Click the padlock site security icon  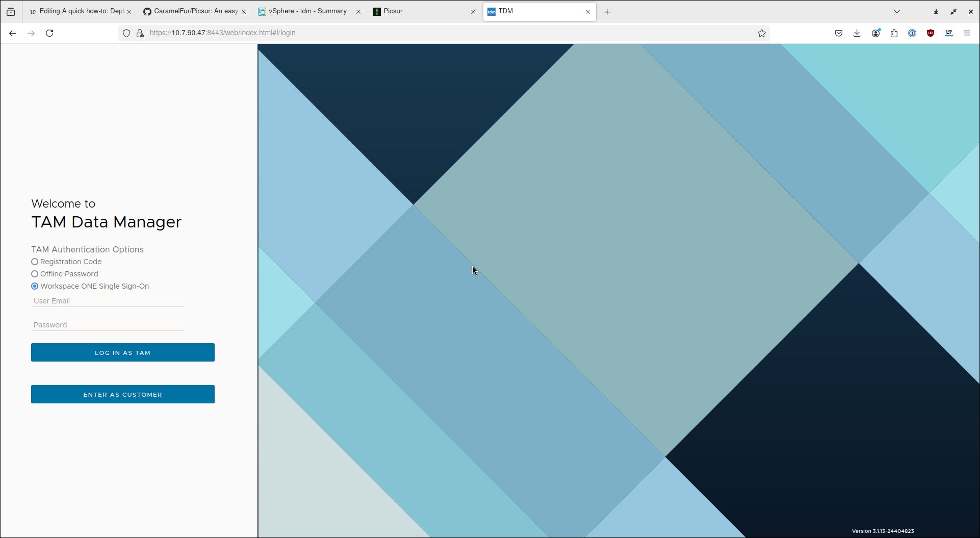point(140,33)
